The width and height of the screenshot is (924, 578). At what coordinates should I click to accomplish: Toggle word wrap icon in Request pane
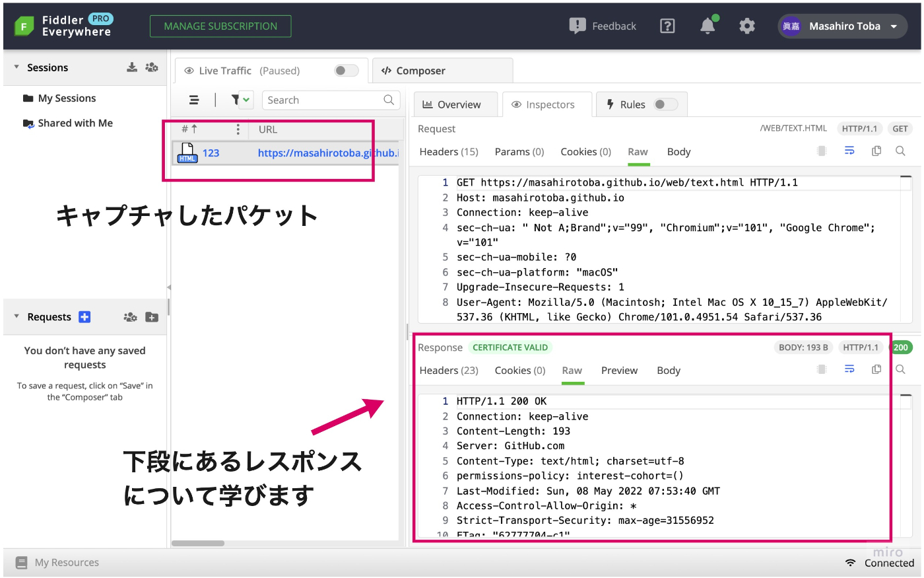(849, 151)
